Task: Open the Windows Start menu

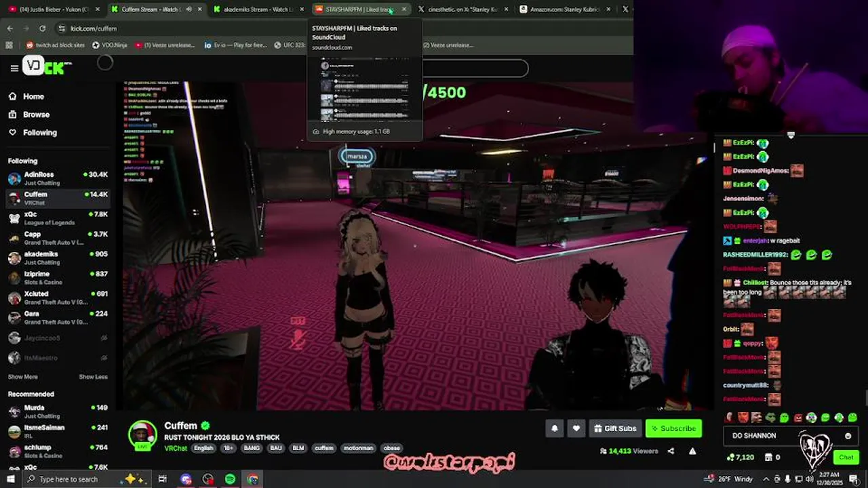Action: (10, 479)
